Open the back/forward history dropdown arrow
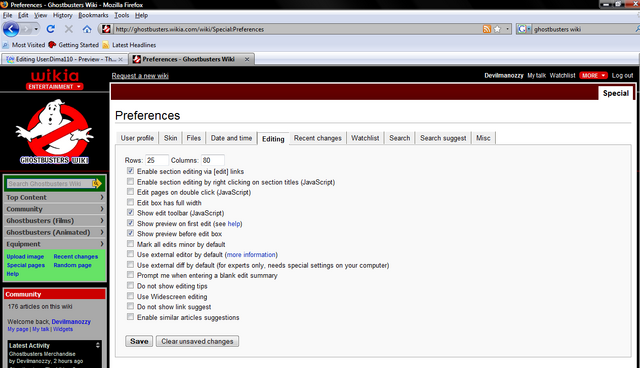Screen dimensions: 640x368 (36, 29)
